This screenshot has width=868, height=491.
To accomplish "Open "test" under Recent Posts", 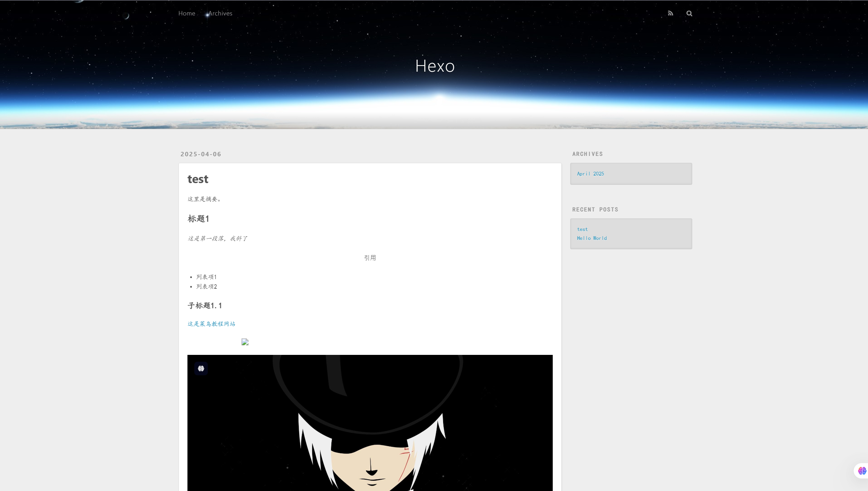I will 582,229.
